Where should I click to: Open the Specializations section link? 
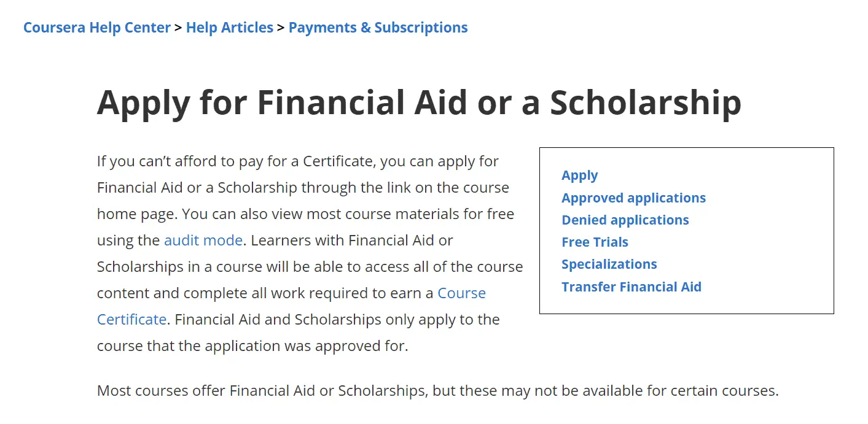click(x=609, y=264)
